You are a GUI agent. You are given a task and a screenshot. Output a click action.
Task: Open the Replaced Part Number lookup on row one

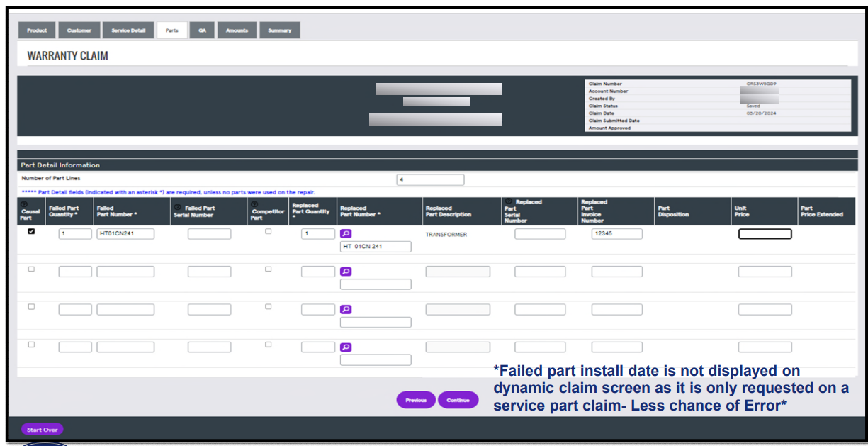pyautogui.click(x=346, y=233)
